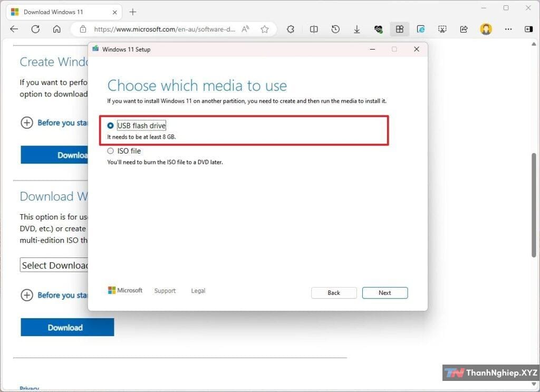The image size is (540, 392).
Task: Click the Next button in Setup
Action: tap(384, 293)
